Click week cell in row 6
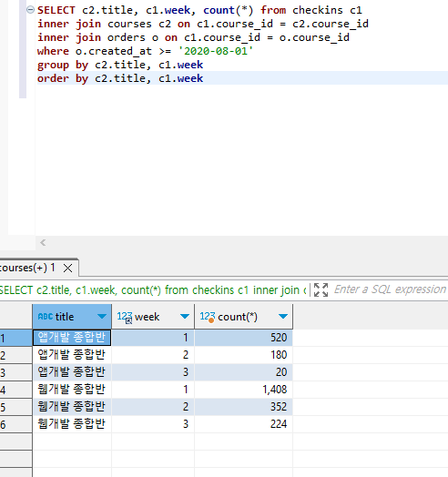Viewport: 448px width, 477px height. point(153,424)
